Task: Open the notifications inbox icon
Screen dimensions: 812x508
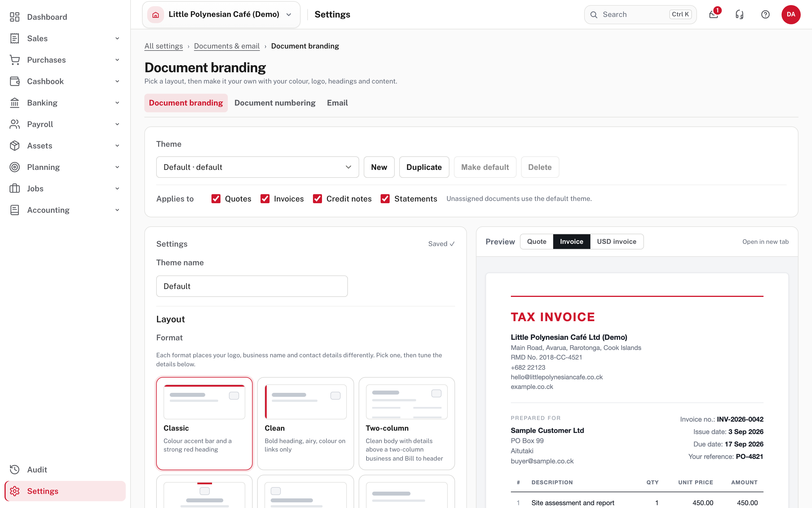Action: point(714,14)
